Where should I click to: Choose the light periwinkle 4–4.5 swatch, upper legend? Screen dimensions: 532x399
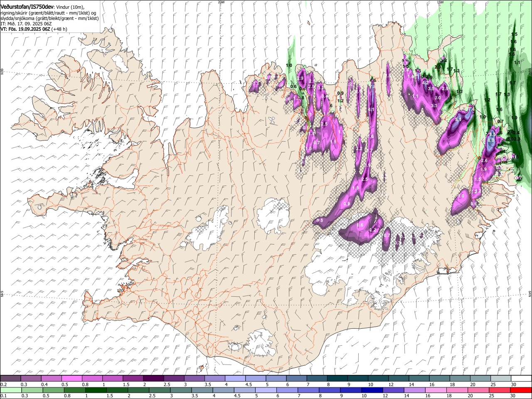pos(235,378)
